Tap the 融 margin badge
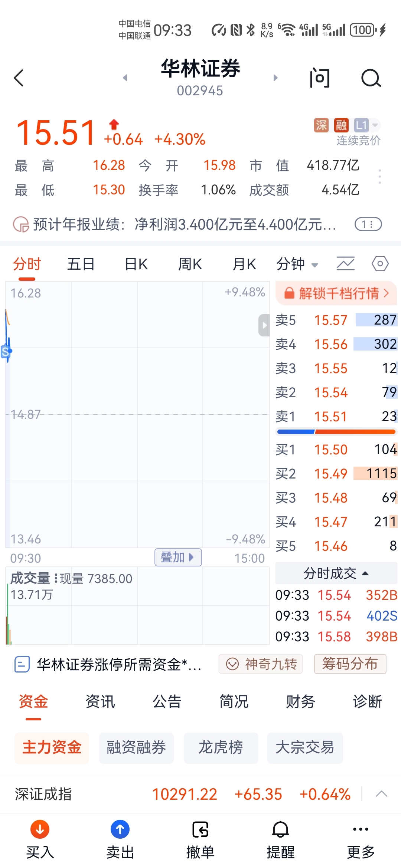401x868 pixels. pyautogui.click(x=341, y=125)
